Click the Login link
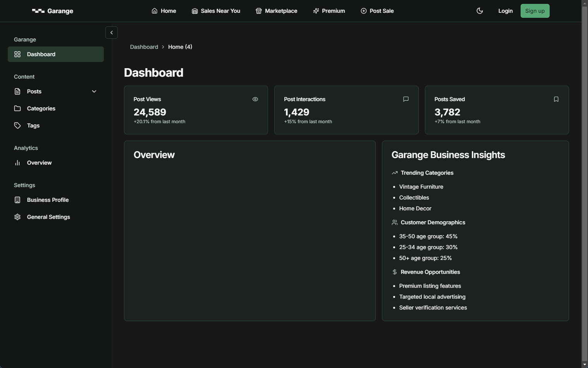Viewport: 588px width, 368px height. 505,11
